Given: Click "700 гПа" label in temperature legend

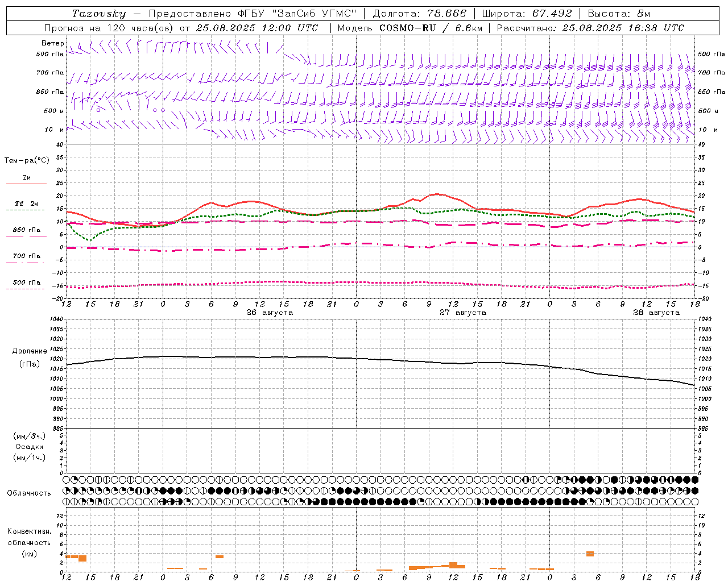Looking at the screenshot, I should [x=27, y=256].
